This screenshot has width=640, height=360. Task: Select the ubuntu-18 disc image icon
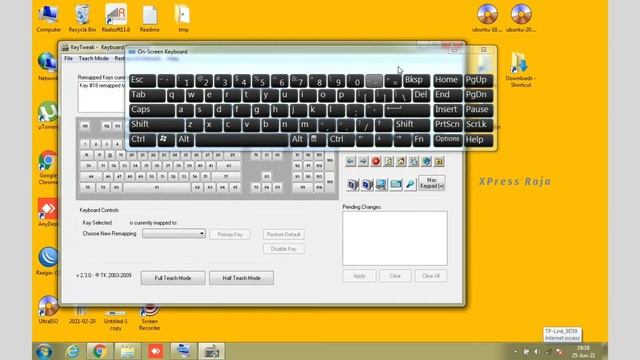(x=487, y=18)
